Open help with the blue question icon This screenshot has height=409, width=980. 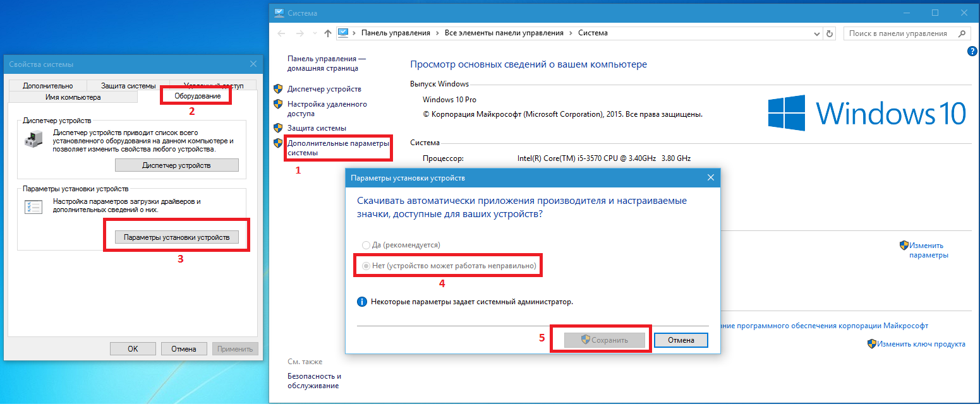click(972, 51)
